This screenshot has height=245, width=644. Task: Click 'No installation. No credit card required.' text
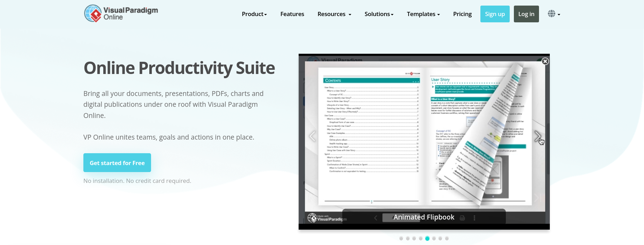pos(137,181)
